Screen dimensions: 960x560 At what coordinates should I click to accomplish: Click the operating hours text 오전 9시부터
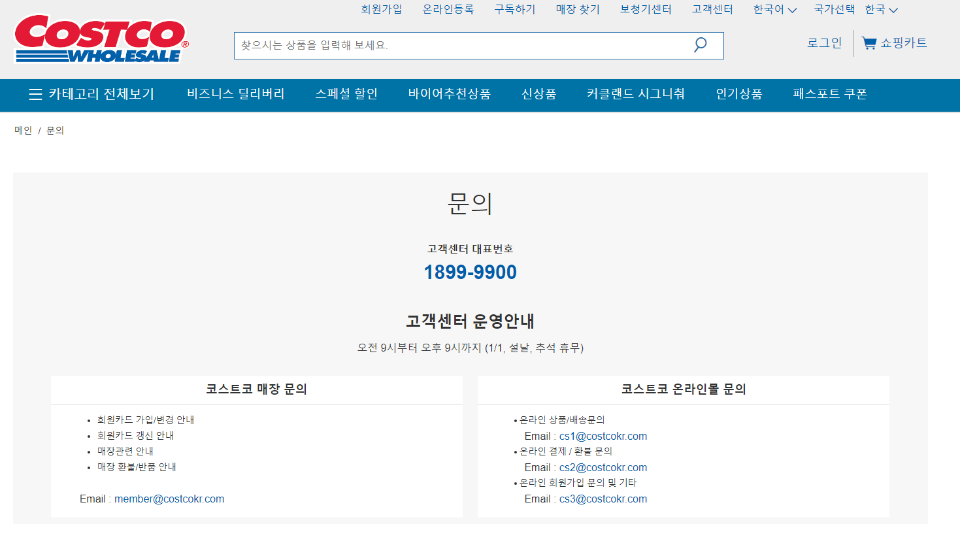(471, 348)
